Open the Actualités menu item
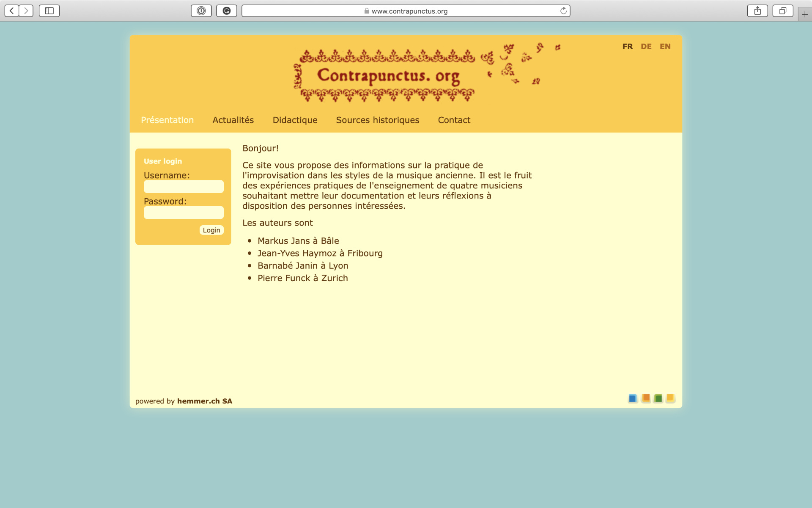812x508 pixels. (x=233, y=120)
